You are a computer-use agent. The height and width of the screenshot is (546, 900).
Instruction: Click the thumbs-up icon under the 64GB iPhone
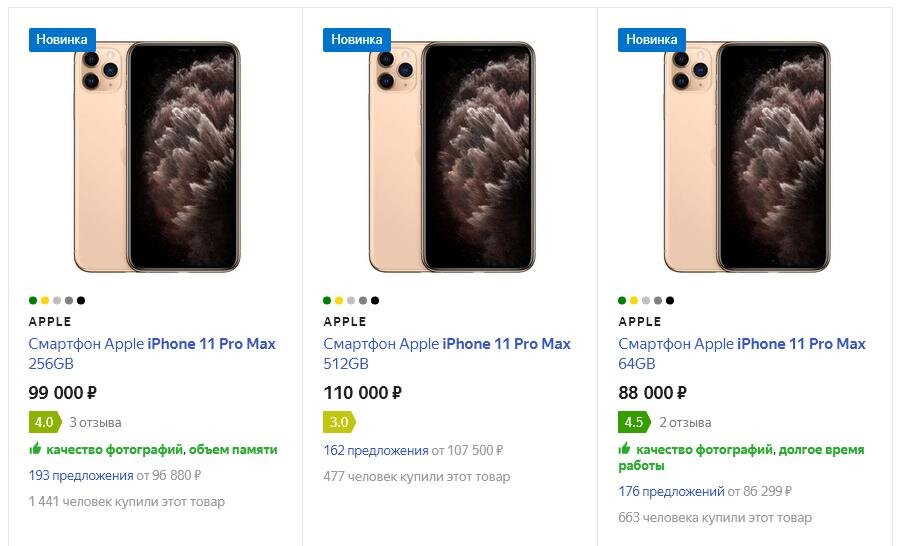point(624,448)
